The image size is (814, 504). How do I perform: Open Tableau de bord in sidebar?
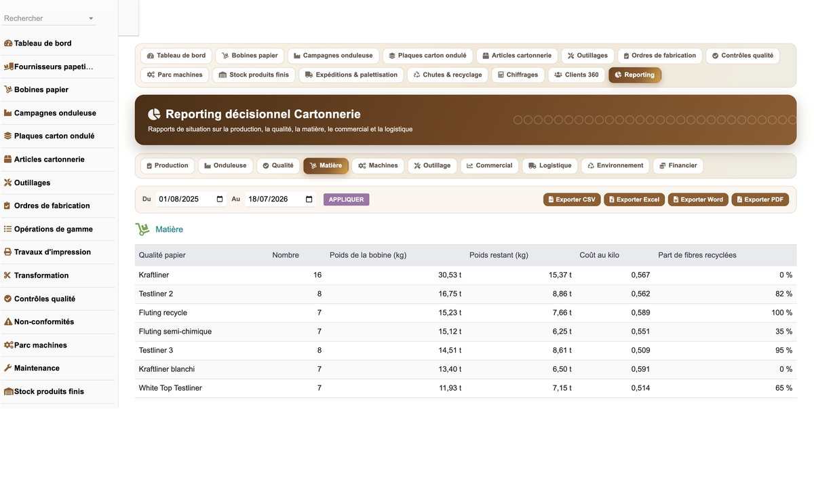pyautogui.click(x=43, y=43)
